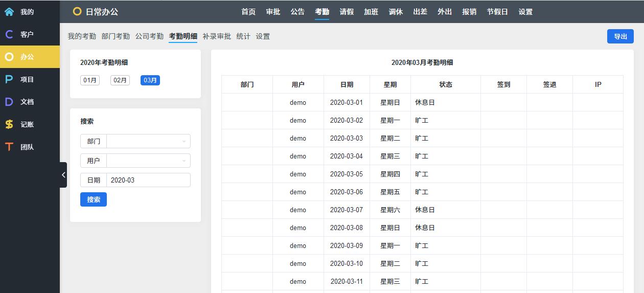Click 星期五 in the 2020-03-06 row
Image resolution: width=644 pixels, height=293 pixels.
[x=390, y=192]
